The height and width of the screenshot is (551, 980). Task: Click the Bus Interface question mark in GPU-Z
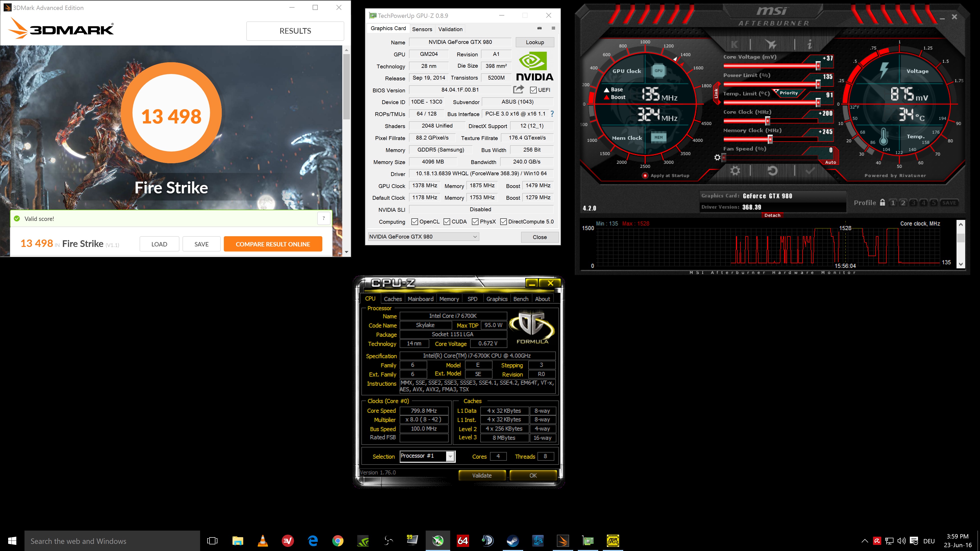point(552,114)
